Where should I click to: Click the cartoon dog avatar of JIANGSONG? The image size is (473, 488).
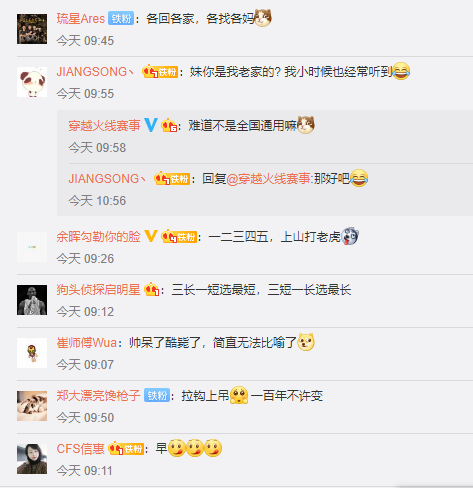click(32, 82)
